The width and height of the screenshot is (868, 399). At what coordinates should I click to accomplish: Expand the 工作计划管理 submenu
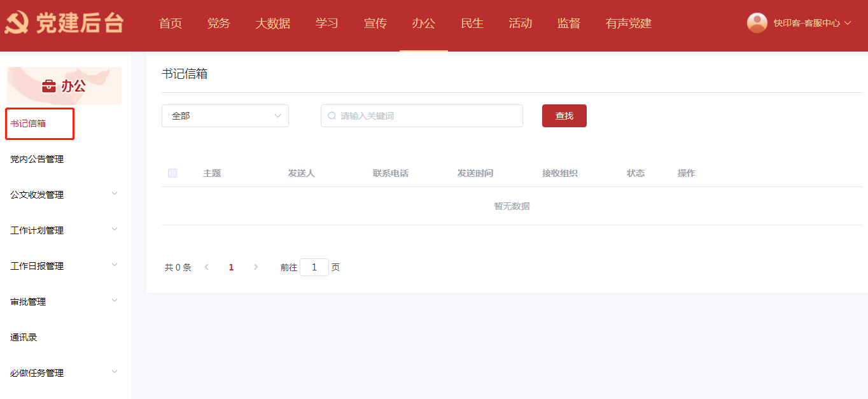64,230
